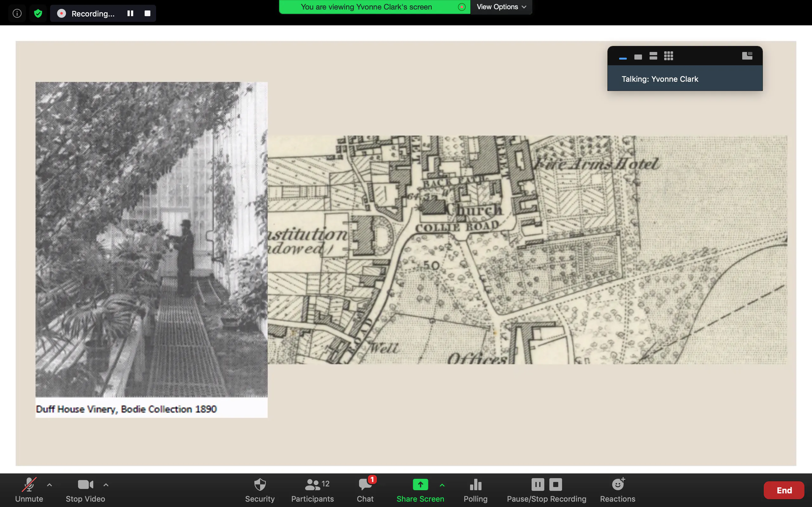Open the Security shield menu
812x507 pixels.
coord(260,490)
